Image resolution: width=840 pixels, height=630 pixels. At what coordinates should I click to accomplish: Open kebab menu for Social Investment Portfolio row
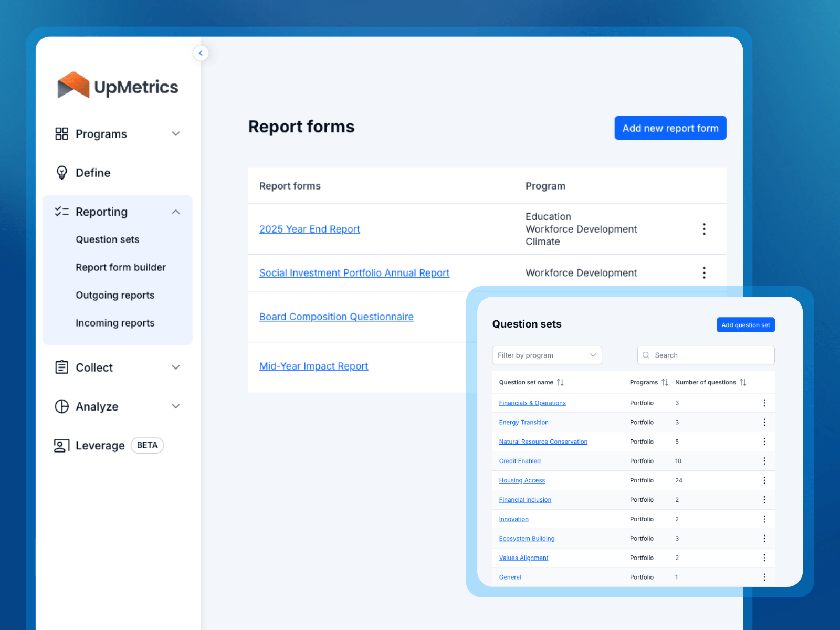(704, 273)
